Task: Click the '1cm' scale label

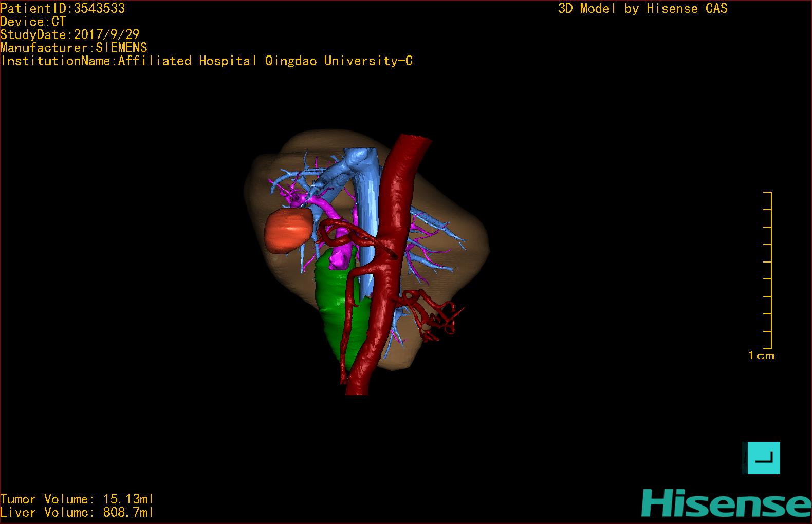Action: (x=761, y=355)
